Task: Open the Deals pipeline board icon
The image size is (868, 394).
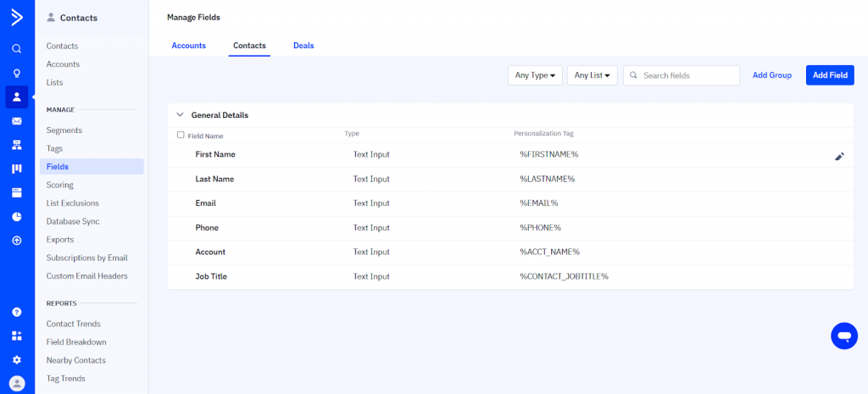Action: coord(17,169)
